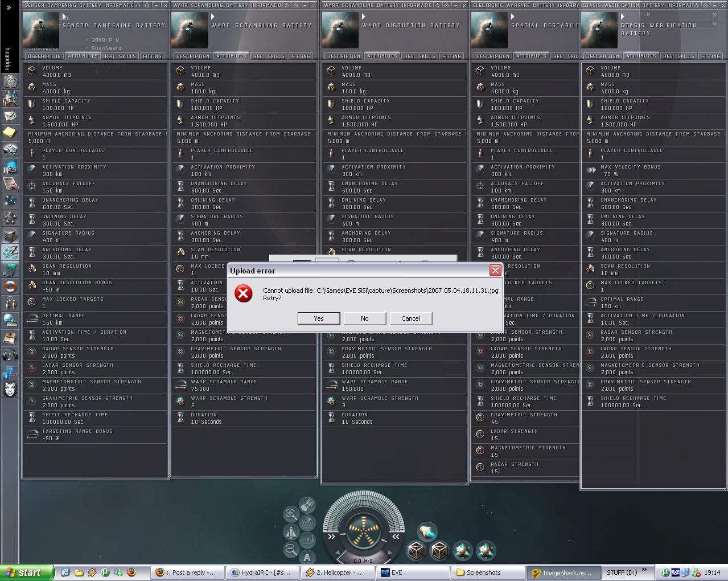Activate the rightmost spiked turquoise module

(x=486, y=551)
